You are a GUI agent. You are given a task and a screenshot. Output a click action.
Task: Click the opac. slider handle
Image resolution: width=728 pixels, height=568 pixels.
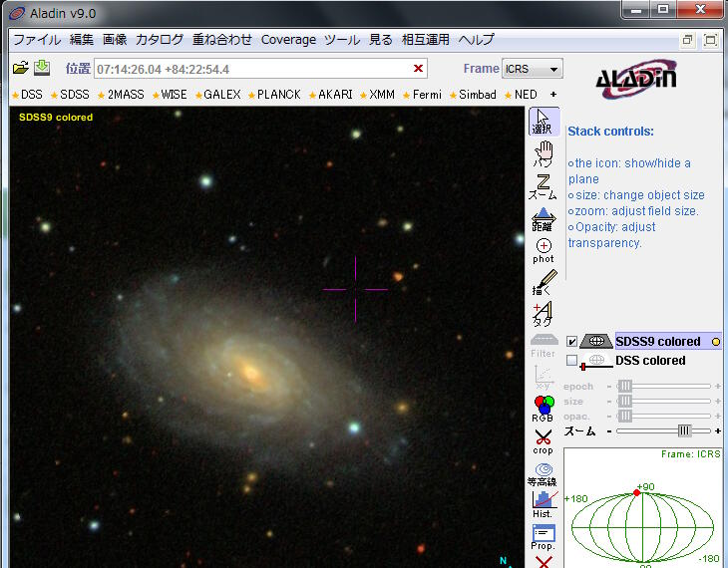click(x=625, y=416)
